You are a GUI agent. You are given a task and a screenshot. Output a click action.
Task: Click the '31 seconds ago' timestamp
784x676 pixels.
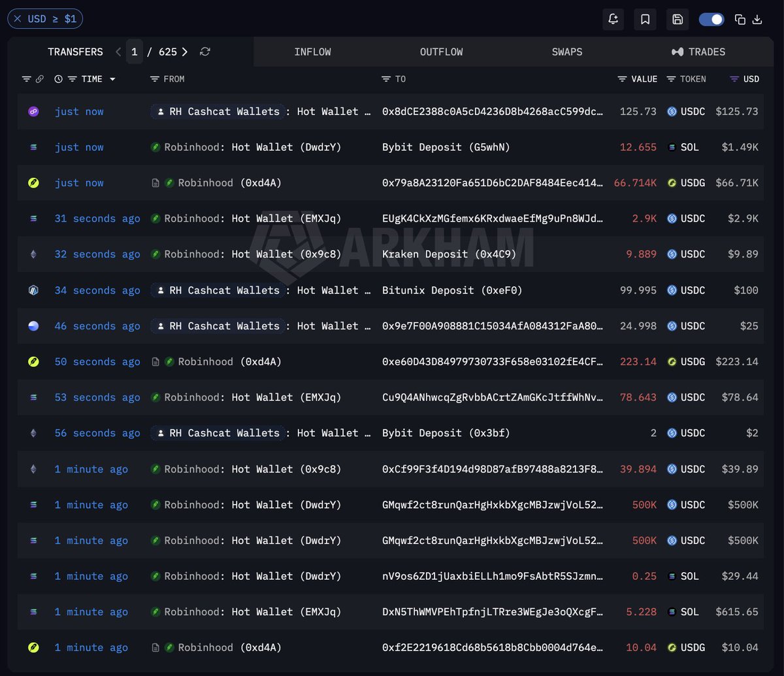(x=97, y=219)
